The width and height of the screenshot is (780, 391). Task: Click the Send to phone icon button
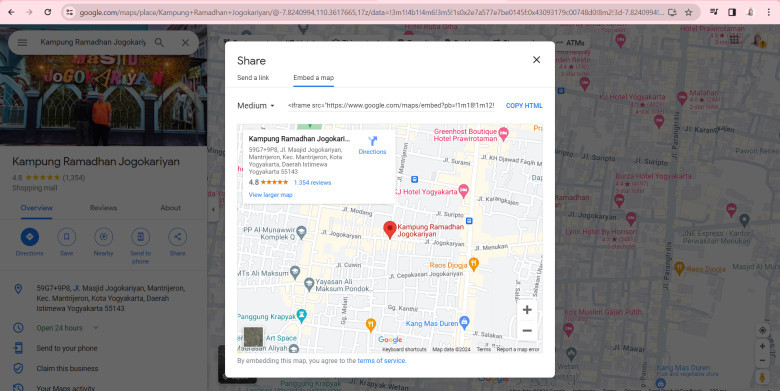(140, 237)
